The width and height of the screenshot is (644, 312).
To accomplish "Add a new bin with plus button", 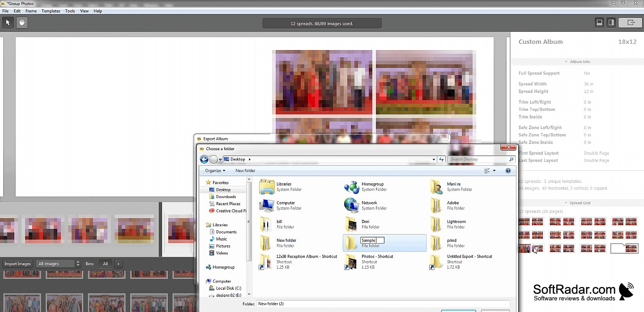I will pyautogui.click(x=118, y=264).
